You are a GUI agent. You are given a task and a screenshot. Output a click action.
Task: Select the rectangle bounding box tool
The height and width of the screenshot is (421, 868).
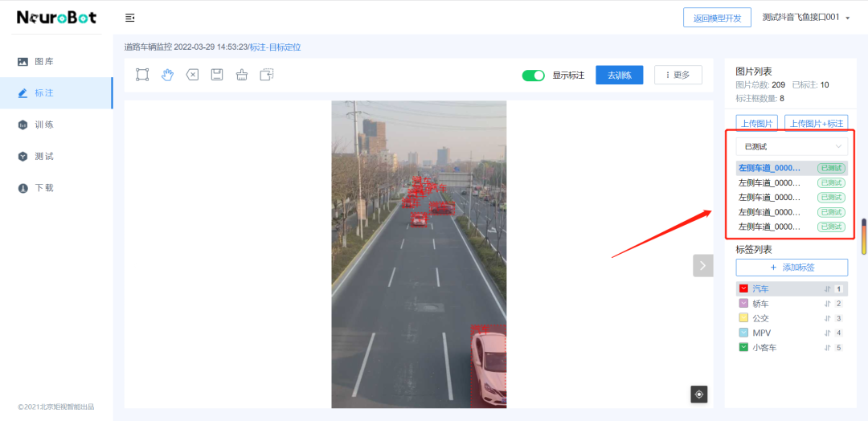[x=142, y=75]
